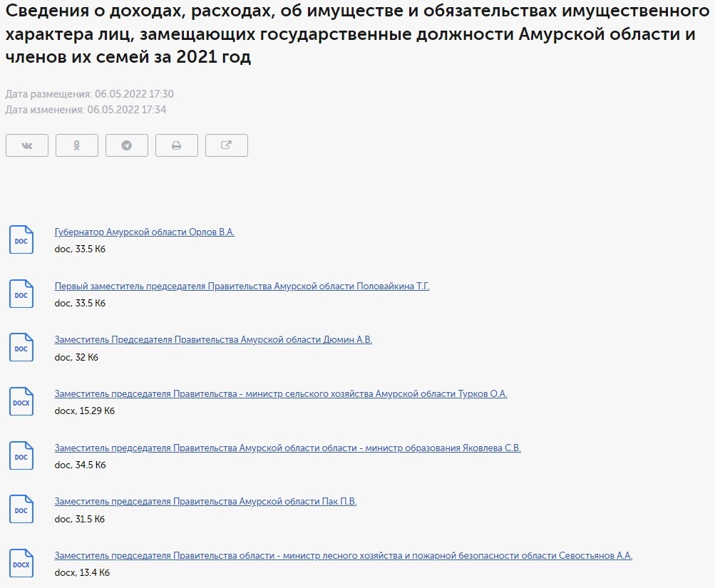This screenshot has width=715, height=588.
Task: Open the министр образования Яковлева С.В. link
Action: (287, 448)
